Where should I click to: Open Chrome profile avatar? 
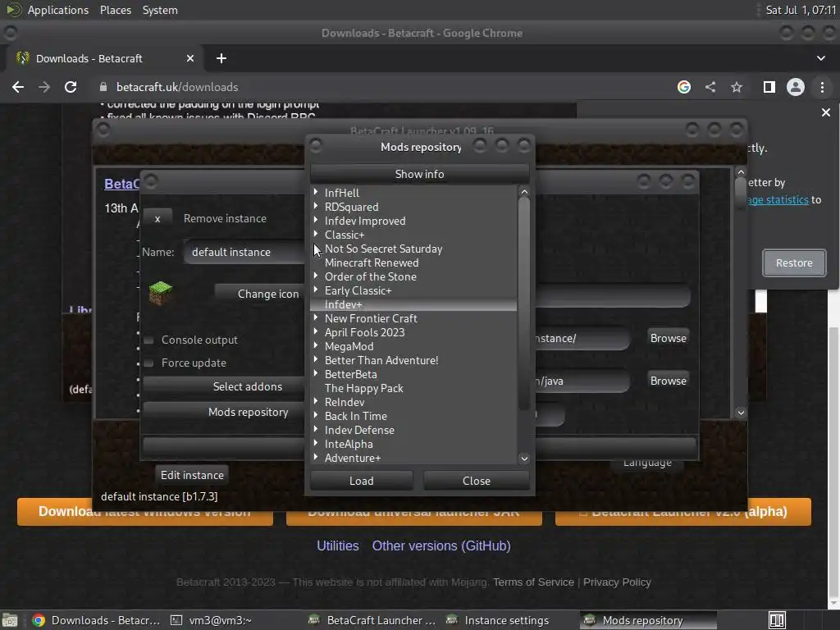(x=796, y=87)
